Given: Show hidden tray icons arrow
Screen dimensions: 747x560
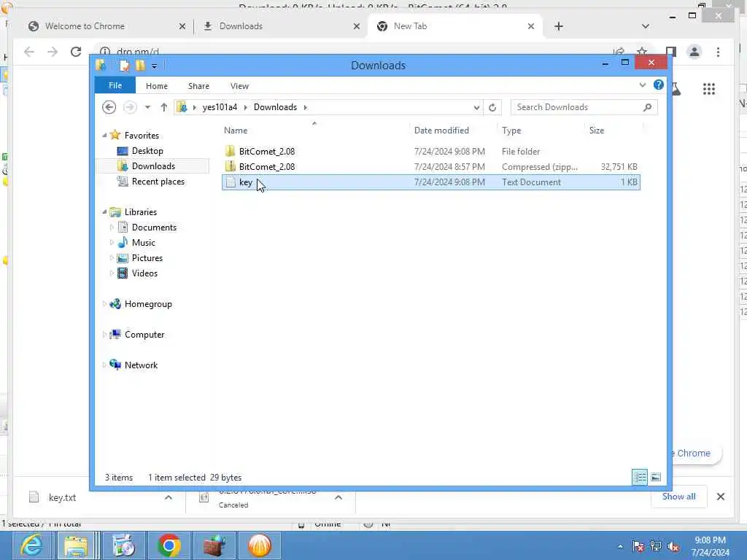Looking at the screenshot, I should tap(620, 546).
